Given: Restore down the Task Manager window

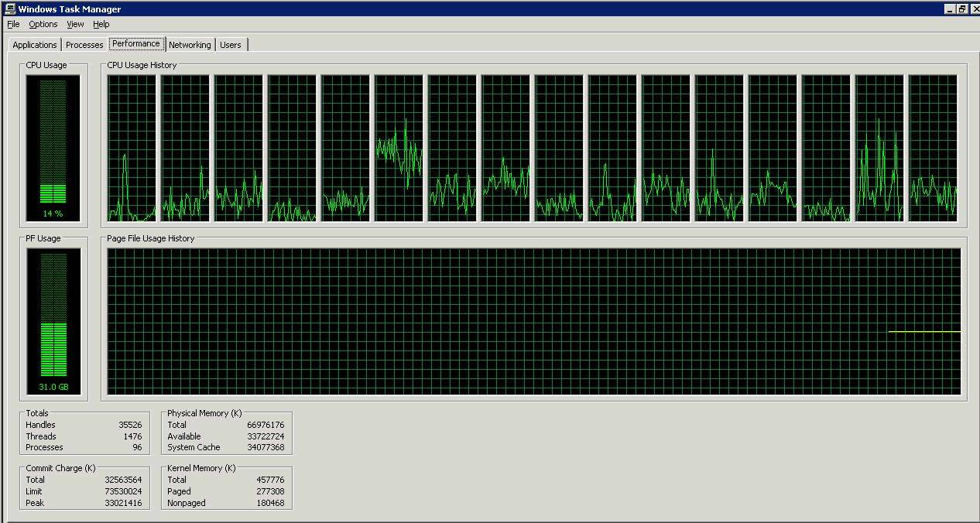Looking at the screenshot, I should pos(961,9).
